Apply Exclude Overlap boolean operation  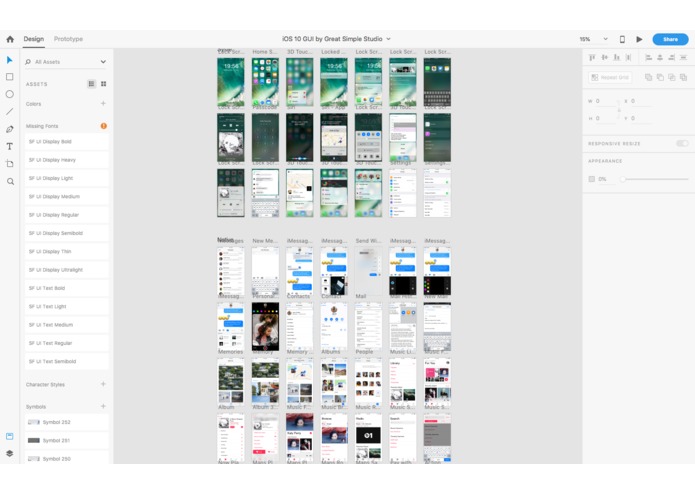tap(683, 77)
